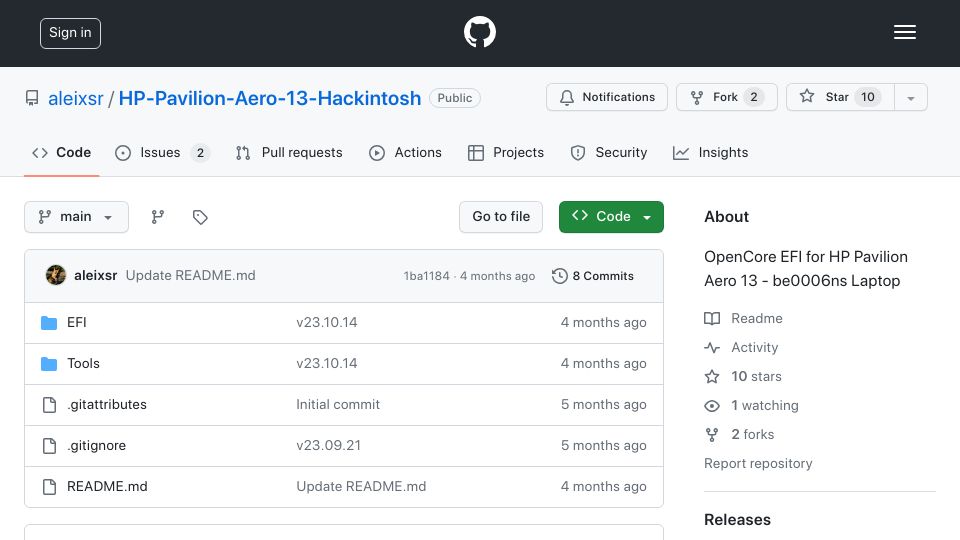Open the Readme link in About
Image resolution: width=960 pixels, height=540 pixels.
click(x=743, y=318)
